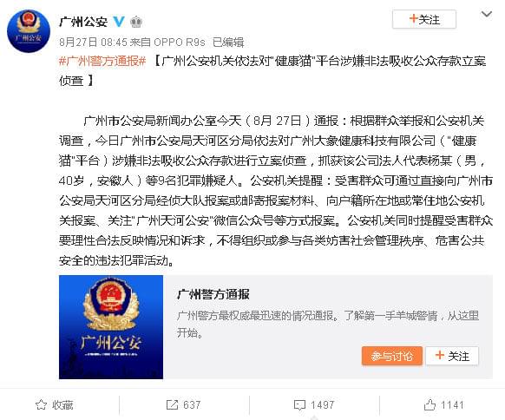This screenshot has height=420, width=505.
Task: Click the repost count 637
Action: [x=192, y=405]
